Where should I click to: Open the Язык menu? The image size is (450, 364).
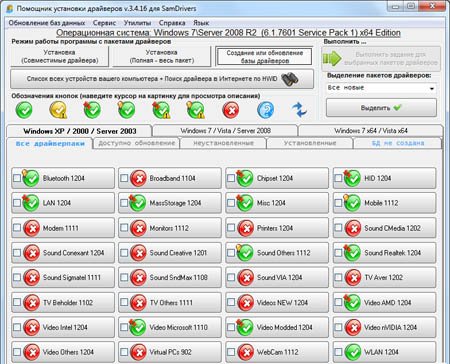coord(201,23)
